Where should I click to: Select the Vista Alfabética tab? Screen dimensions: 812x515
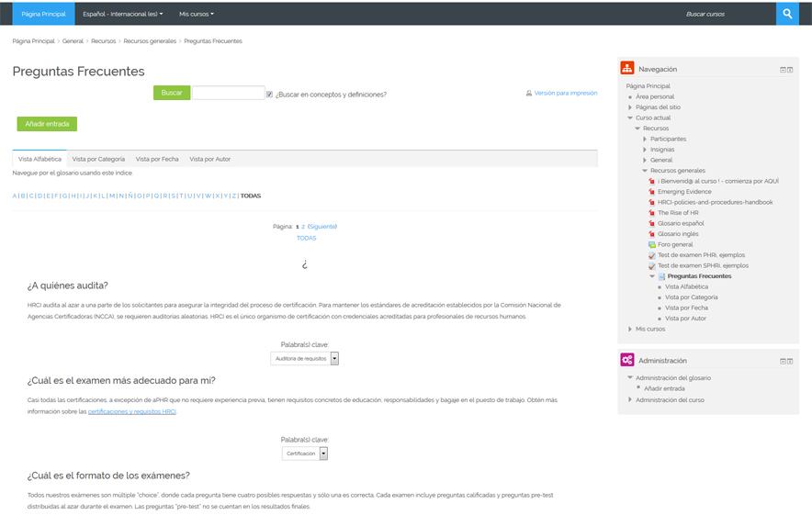pos(39,159)
